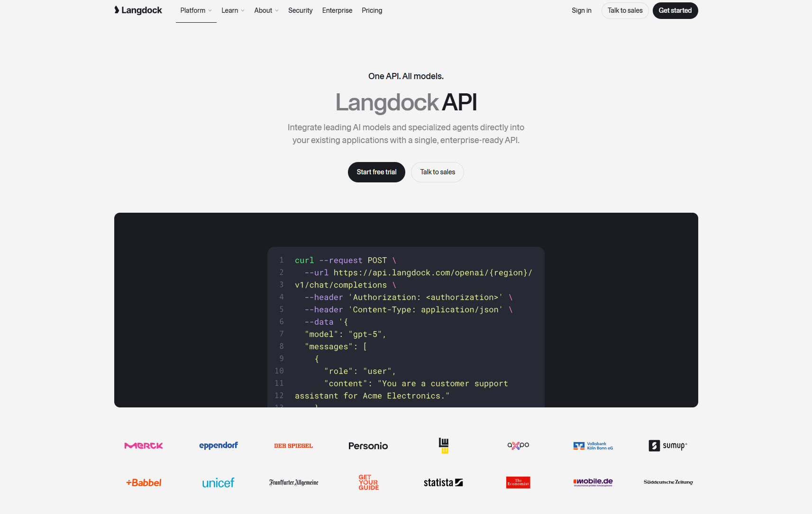Expand the Platform dropdown menu
This screenshot has height=514, width=812.
(196, 10)
